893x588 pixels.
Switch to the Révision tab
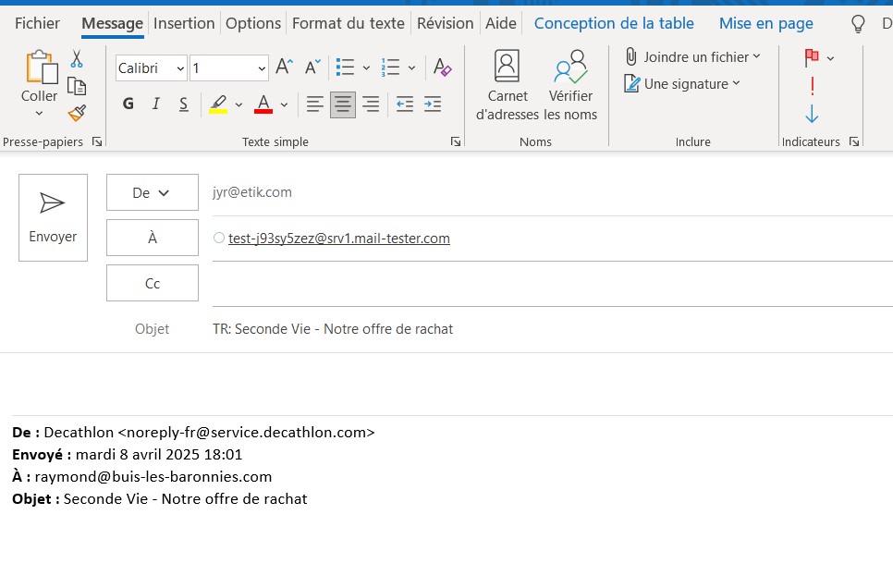[x=445, y=23]
